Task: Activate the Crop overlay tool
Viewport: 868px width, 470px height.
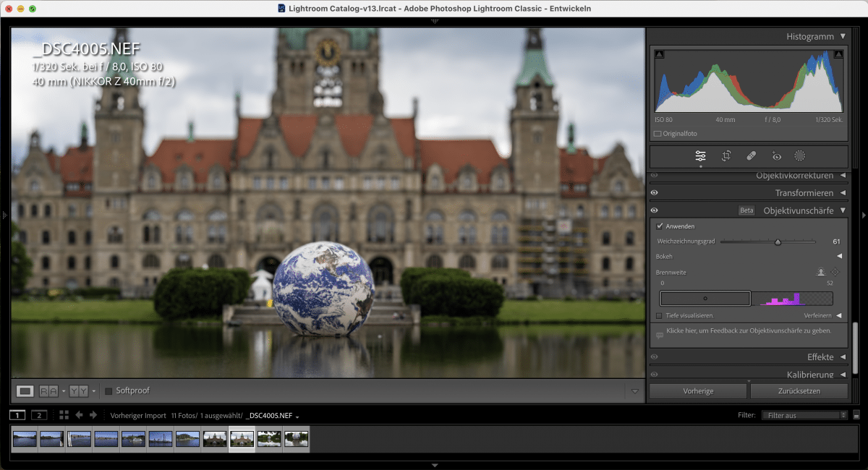Action: point(726,156)
